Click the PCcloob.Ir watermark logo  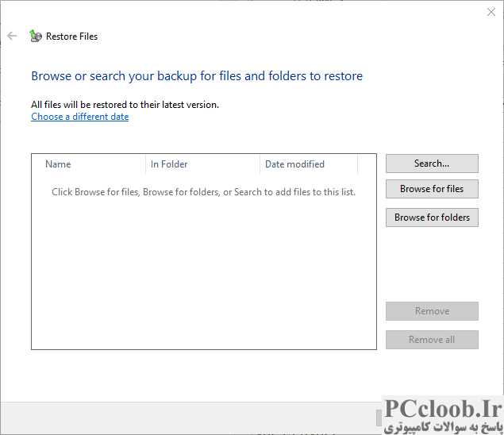point(443,409)
